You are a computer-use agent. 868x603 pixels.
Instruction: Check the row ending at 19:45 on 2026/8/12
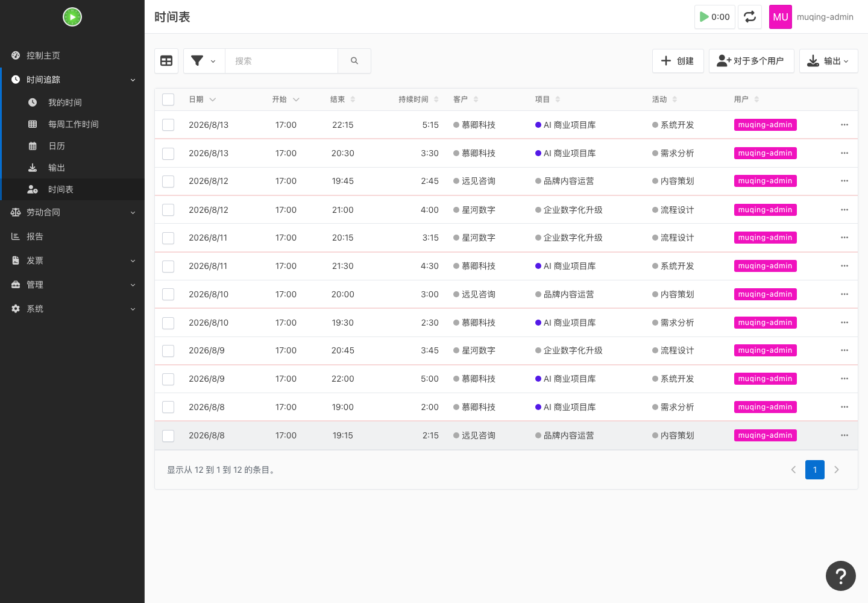coord(168,181)
